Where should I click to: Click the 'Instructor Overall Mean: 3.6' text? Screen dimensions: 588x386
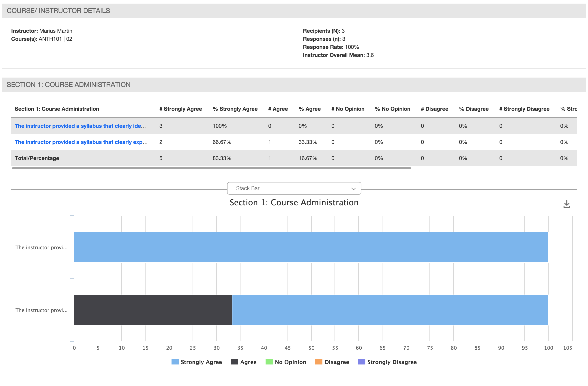point(338,55)
